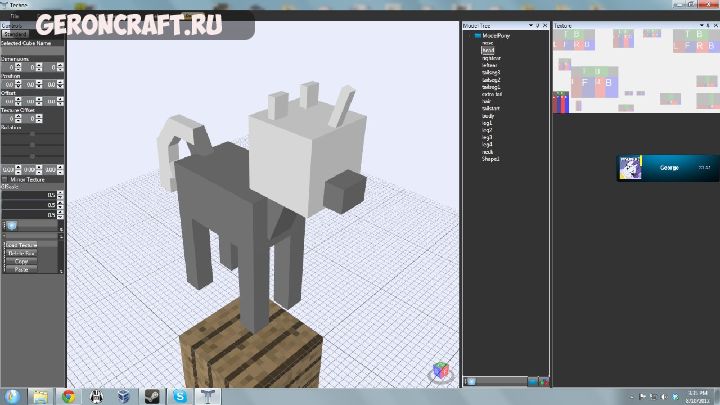Increase the second Texture Offset value
Image resolution: width=720 pixels, height=405 pixels.
39,116
